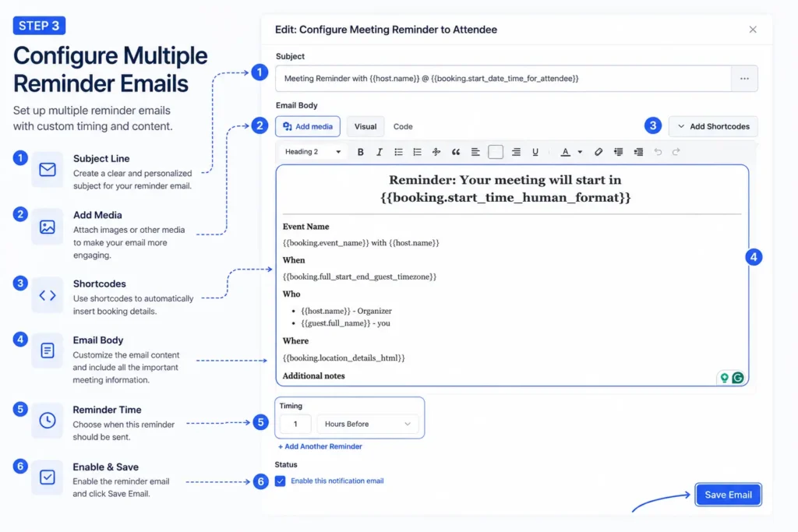Increase indent of the paragraph
This screenshot has height=532, width=798.
(638, 152)
